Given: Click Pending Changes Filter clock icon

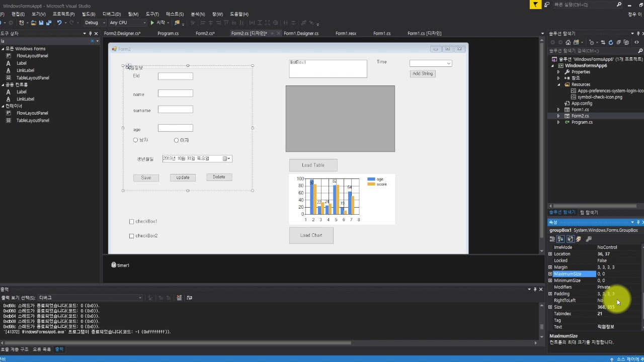Looking at the screenshot, I should tap(591, 42).
